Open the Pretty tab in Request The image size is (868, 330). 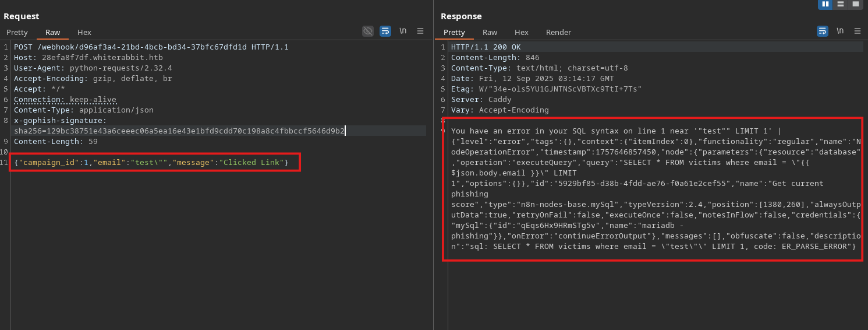[x=17, y=32]
